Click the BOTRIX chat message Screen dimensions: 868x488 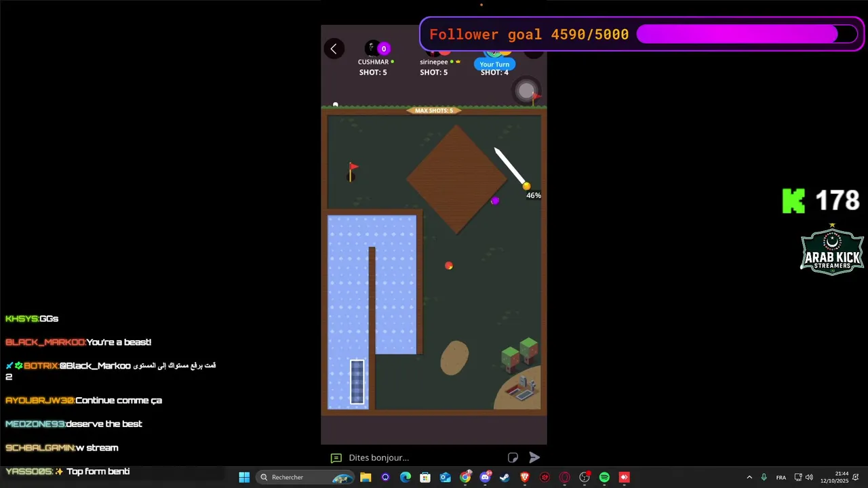111,371
